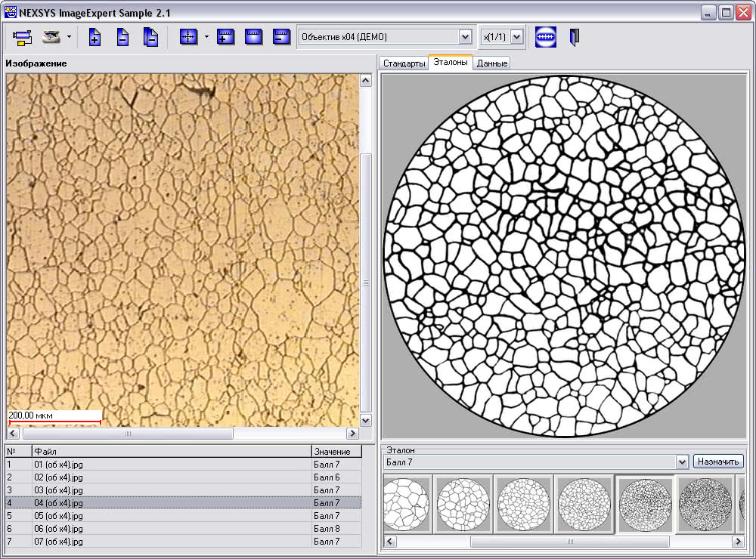The width and height of the screenshot is (756, 559).
Task: Click the round calibration scale icon
Action: tap(546, 37)
